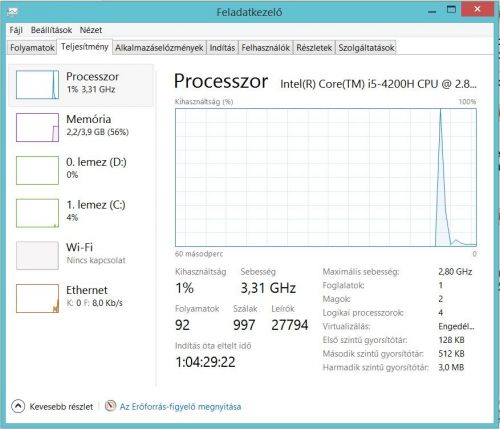Click the Ethernet label in sidebar

coord(87,290)
